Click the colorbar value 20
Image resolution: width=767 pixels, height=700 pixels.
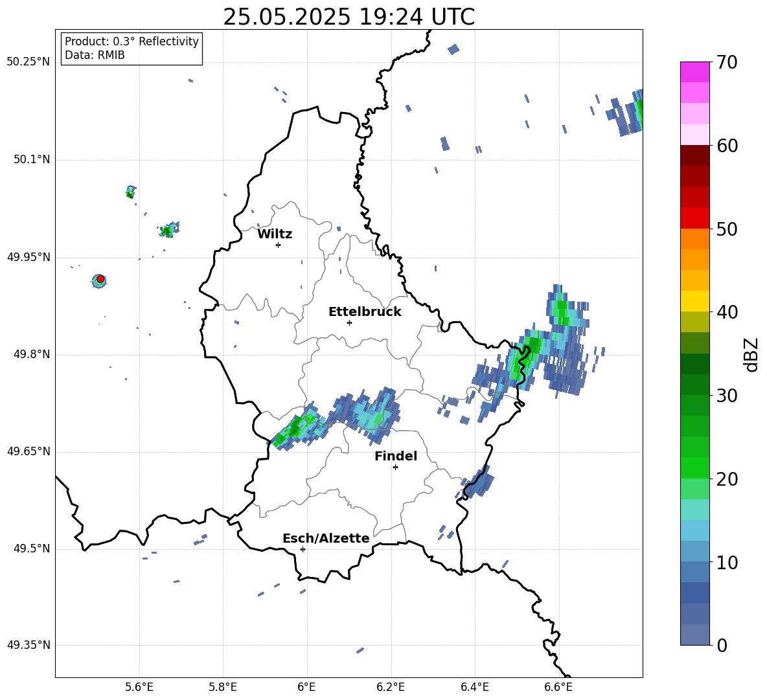727,479
